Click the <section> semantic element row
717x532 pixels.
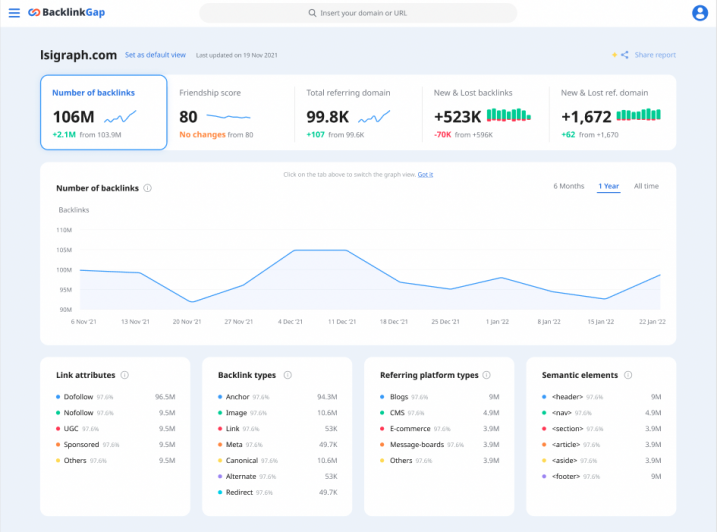pos(601,429)
